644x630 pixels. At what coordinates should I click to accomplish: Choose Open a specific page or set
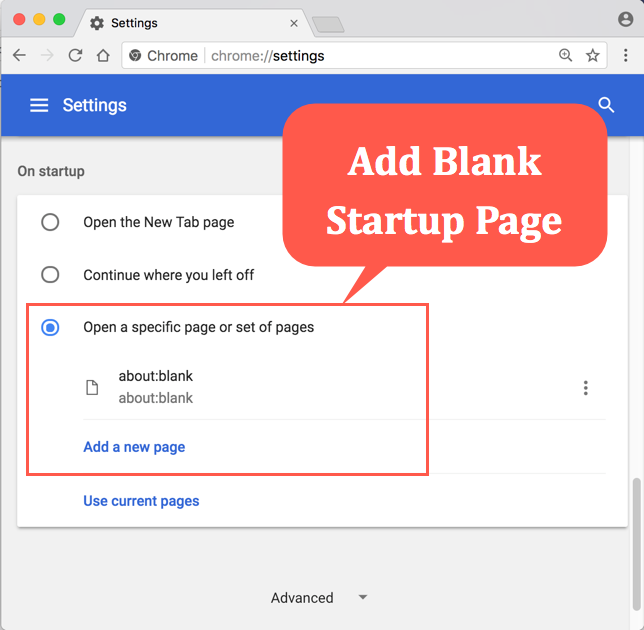50,327
